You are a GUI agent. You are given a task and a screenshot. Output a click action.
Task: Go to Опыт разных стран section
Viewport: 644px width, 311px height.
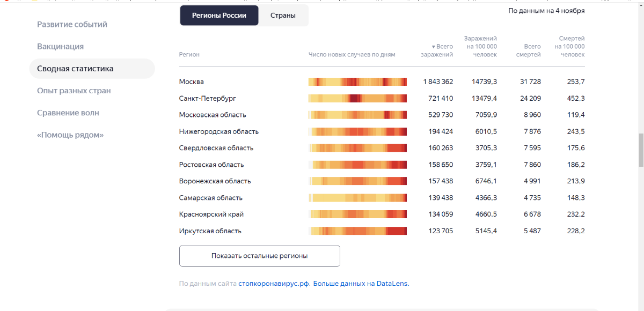pyautogui.click(x=74, y=91)
